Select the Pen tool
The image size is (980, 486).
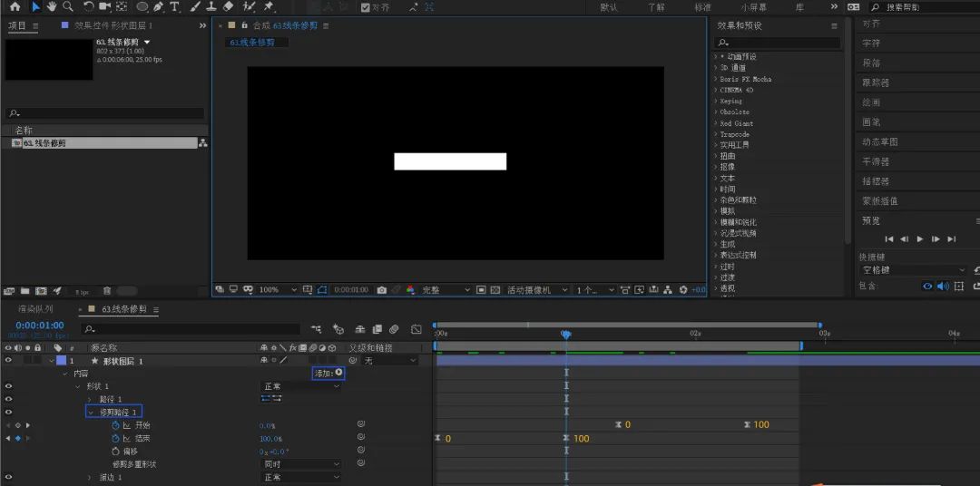158,7
